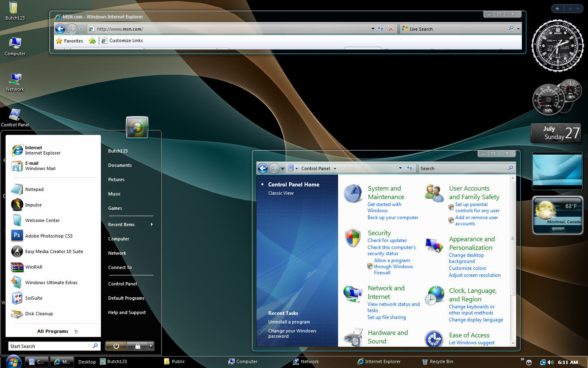Expand Recent Items submenu

point(131,224)
